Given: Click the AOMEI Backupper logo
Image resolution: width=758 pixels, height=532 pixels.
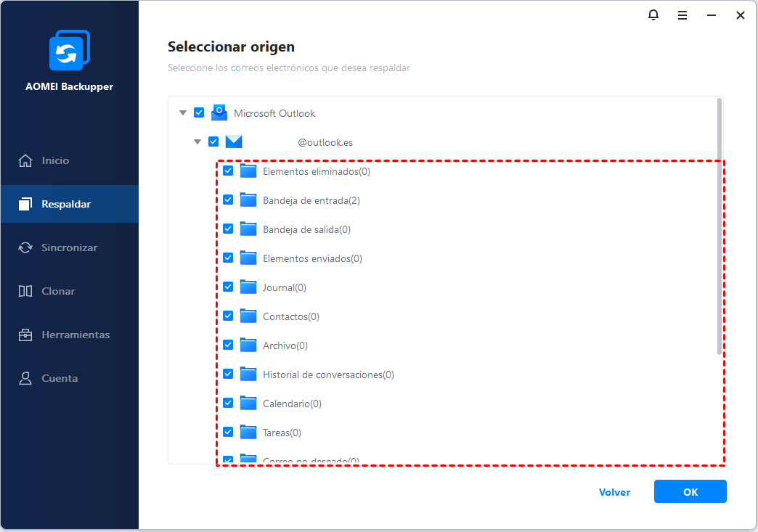Looking at the screenshot, I should click(x=69, y=50).
